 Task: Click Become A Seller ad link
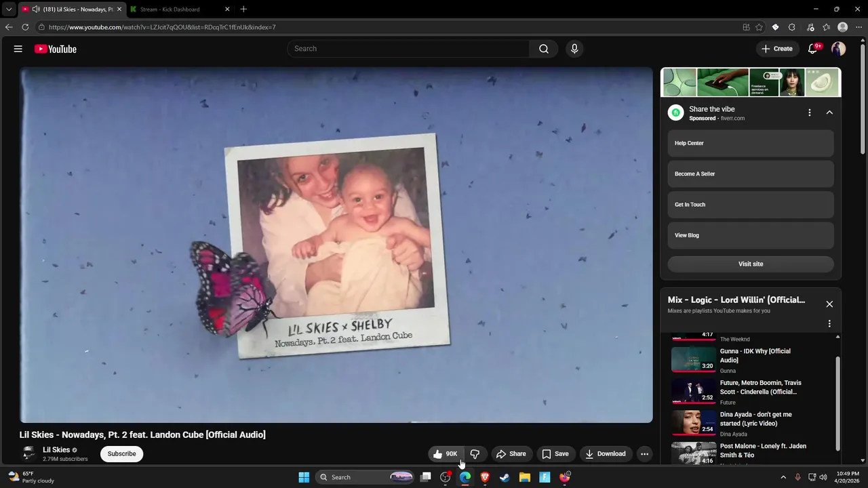[x=751, y=174]
